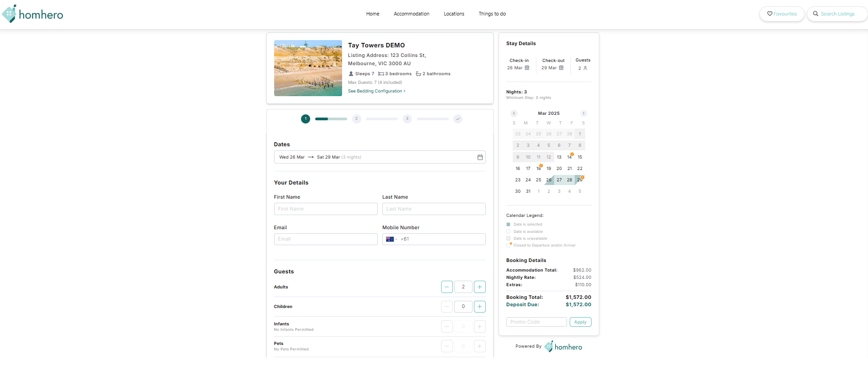The width and height of the screenshot is (868, 365).
Task: Click the Check-in calendar icon
Action: [x=527, y=68]
